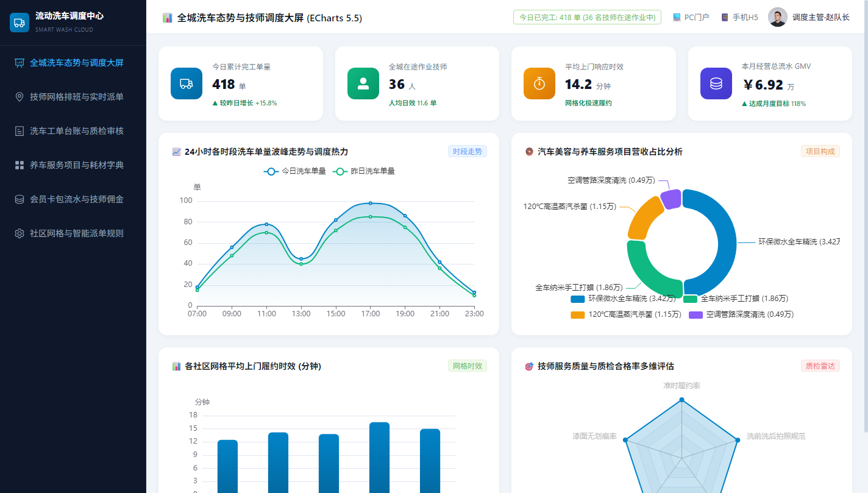Click the SMART WASH CLOUD subtitle text

click(x=64, y=29)
